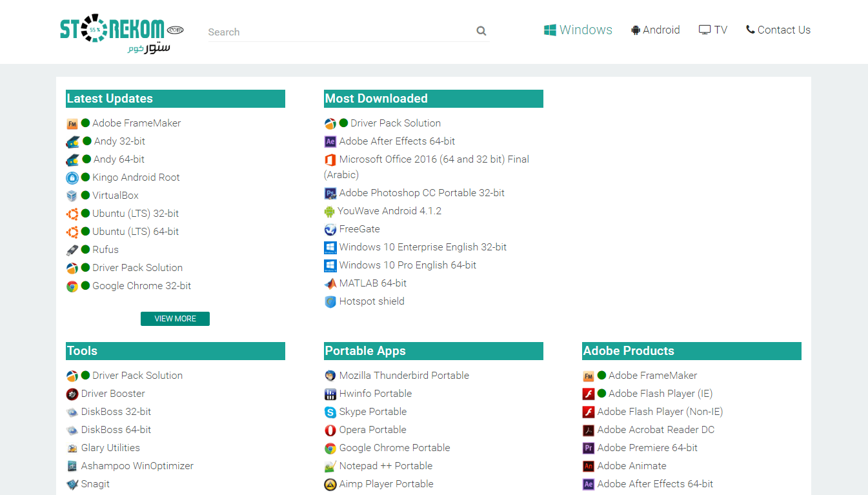
Task: Open the Windows menu item
Action: pos(578,30)
